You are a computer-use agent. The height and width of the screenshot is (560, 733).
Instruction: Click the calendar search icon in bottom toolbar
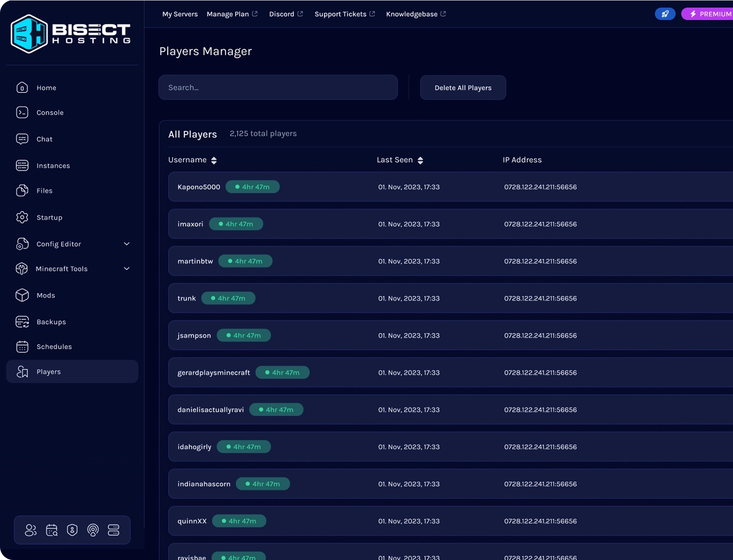tap(51, 530)
